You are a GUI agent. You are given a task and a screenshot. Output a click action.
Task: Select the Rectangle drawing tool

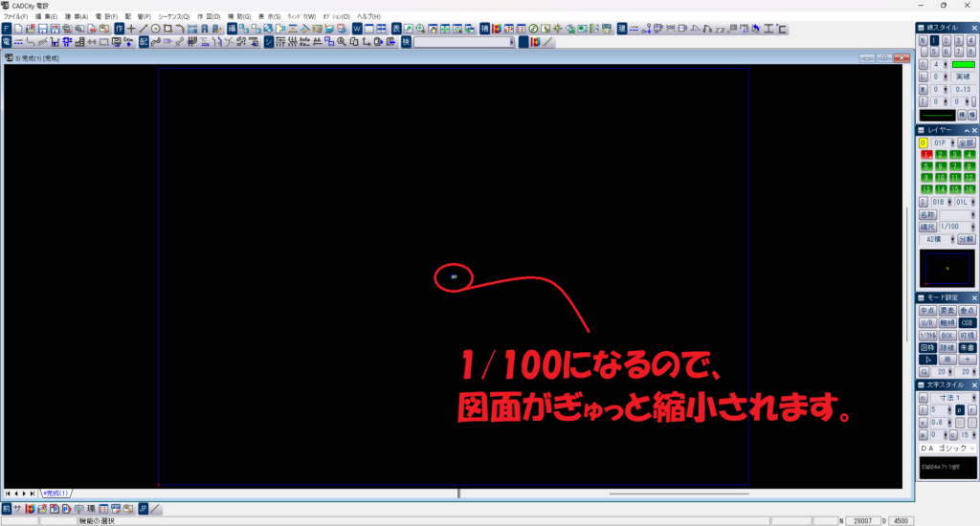click(x=167, y=29)
